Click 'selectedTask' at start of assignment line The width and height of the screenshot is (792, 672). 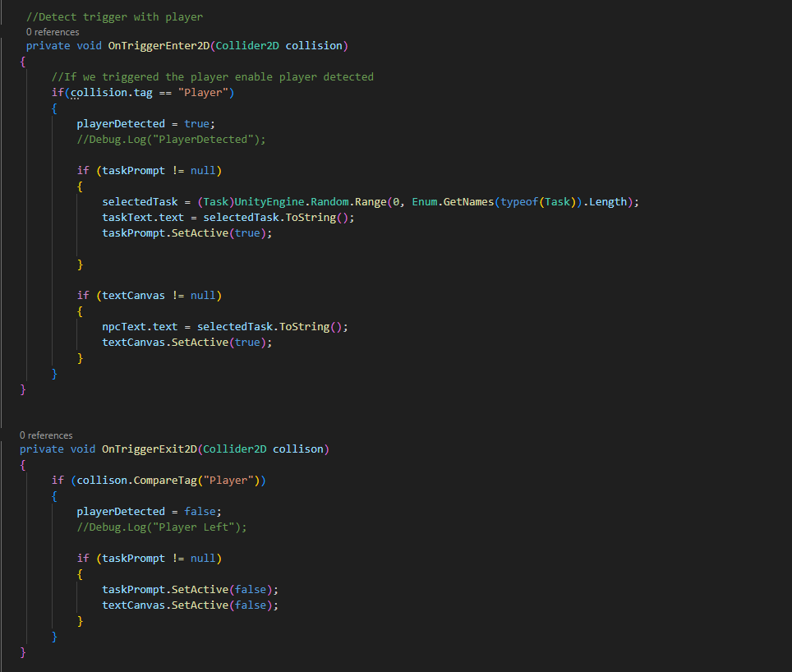140,201
